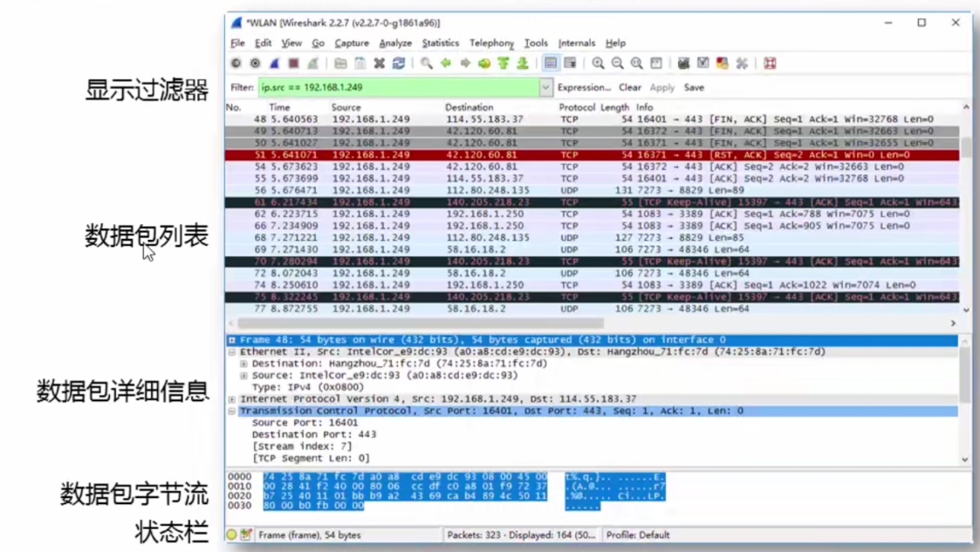Open the filter history dropdown arrow
Image resolution: width=980 pixels, height=552 pixels.
click(545, 88)
